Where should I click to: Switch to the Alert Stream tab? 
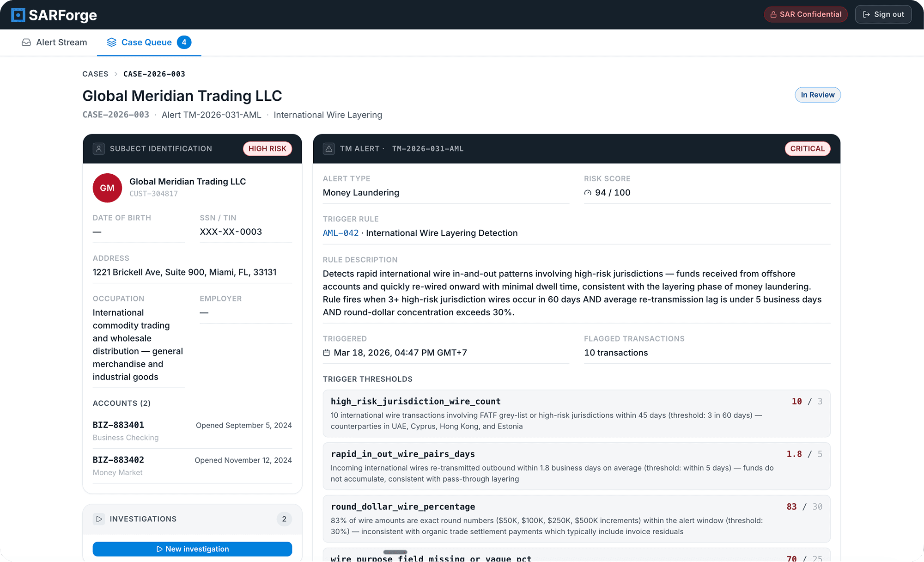pyautogui.click(x=61, y=42)
